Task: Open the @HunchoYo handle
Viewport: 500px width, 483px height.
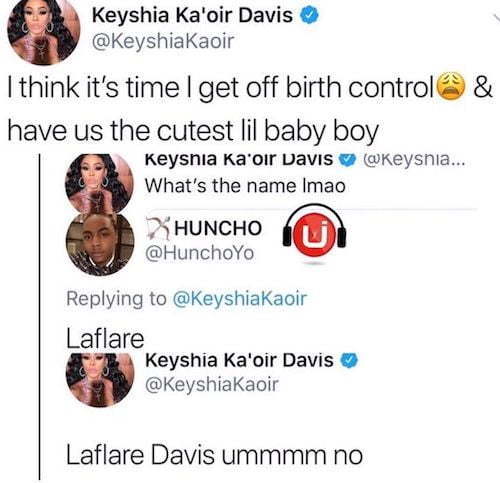Action: click(x=199, y=253)
